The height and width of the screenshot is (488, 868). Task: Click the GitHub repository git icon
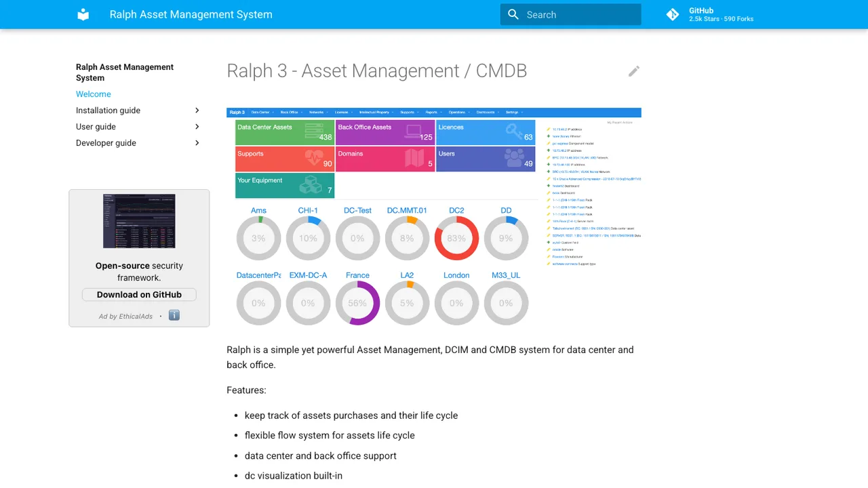click(673, 14)
